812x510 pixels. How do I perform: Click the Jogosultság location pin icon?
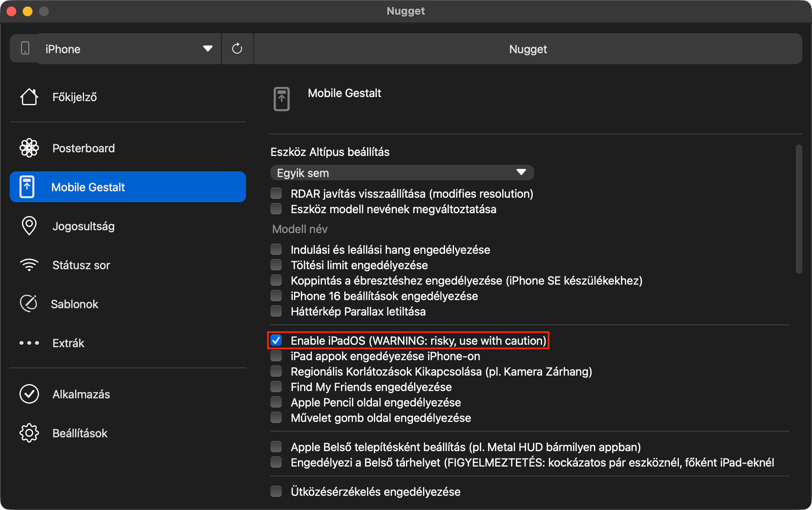point(29,226)
